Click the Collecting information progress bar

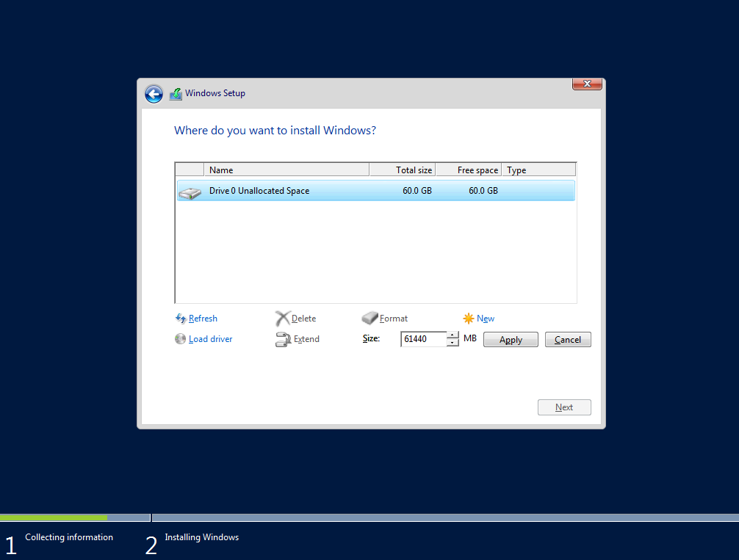coord(75,517)
